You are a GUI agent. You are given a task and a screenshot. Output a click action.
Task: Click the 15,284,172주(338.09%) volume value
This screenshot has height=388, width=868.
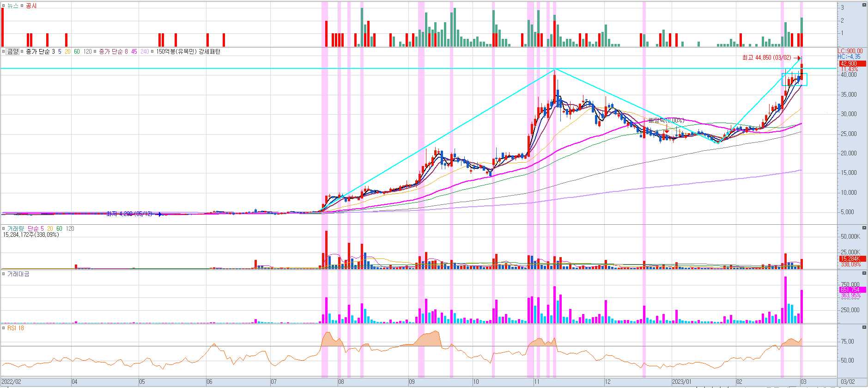point(31,235)
